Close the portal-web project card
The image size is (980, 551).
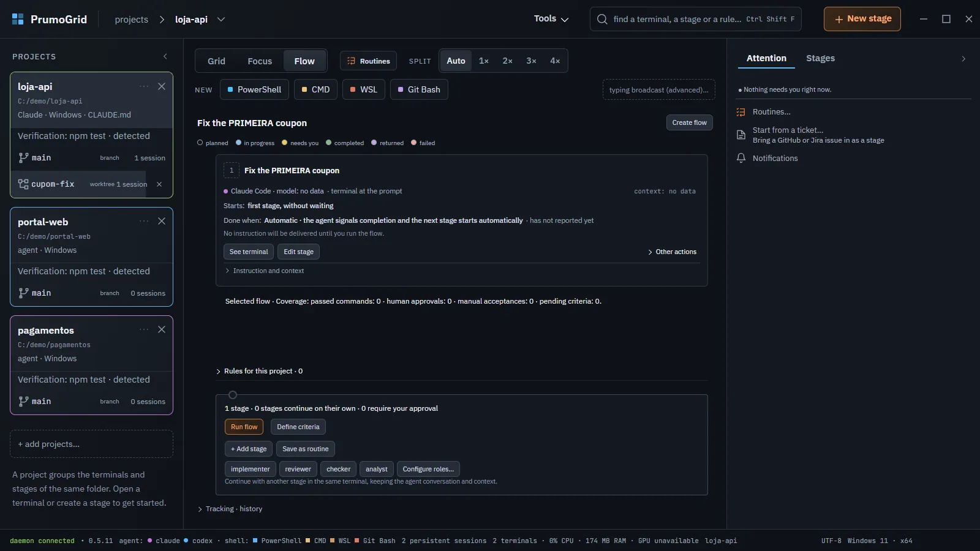162,221
